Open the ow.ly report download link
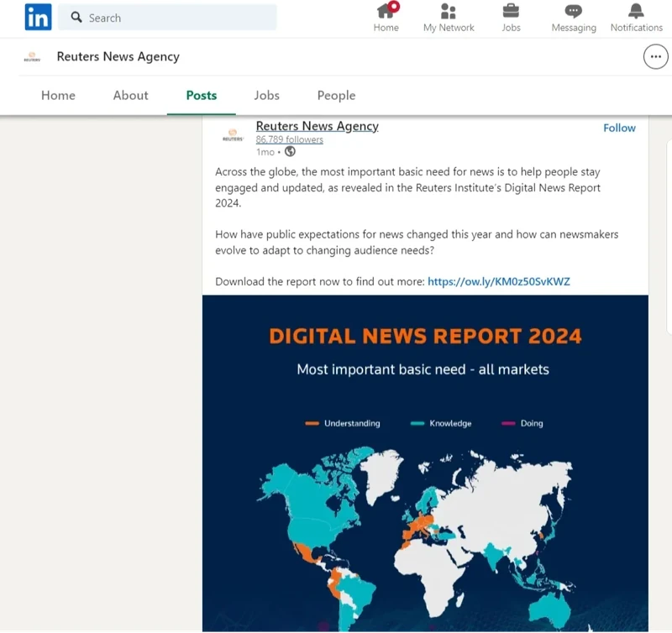The width and height of the screenshot is (672, 633). coord(497,281)
